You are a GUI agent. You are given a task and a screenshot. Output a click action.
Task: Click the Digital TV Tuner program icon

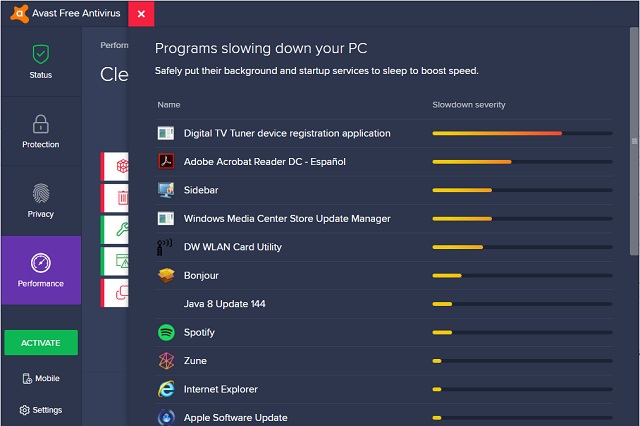(166, 133)
